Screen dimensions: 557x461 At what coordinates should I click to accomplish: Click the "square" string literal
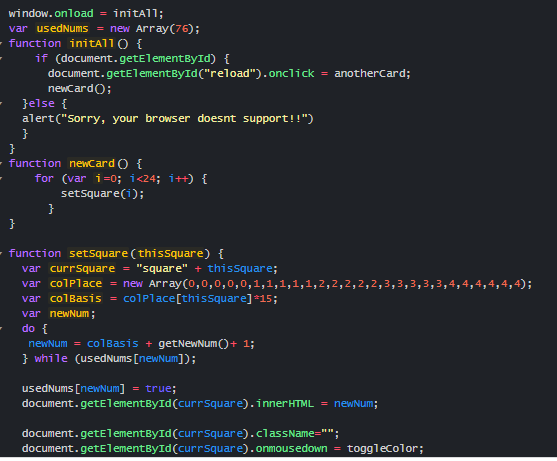pos(162,269)
